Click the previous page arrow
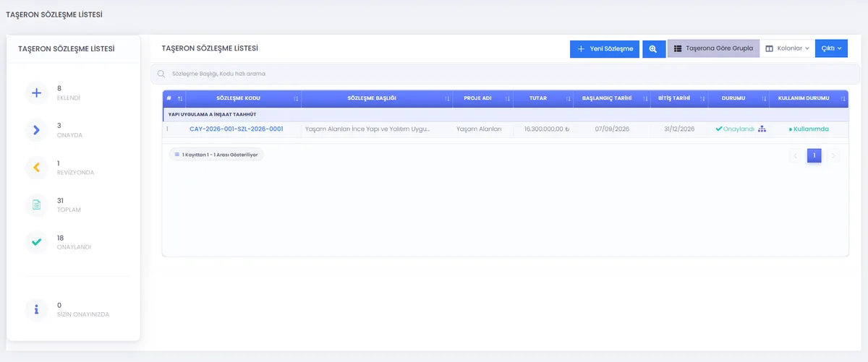 tap(795, 155)
